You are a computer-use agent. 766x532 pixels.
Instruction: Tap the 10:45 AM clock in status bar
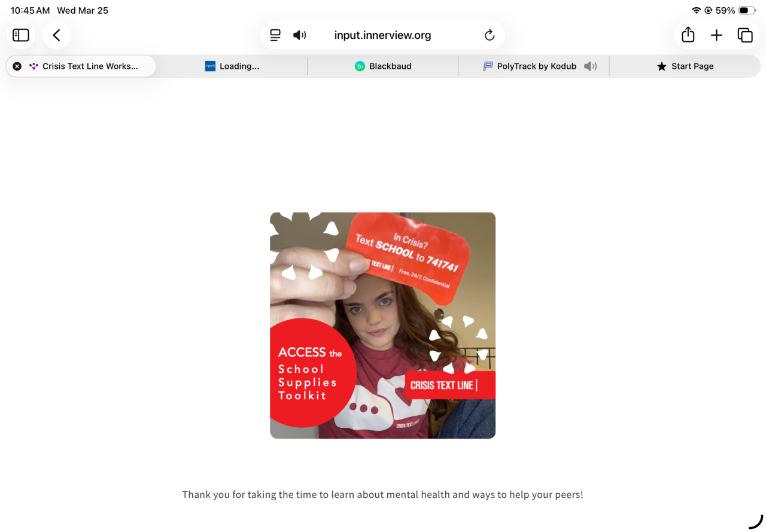coord(30,11)
